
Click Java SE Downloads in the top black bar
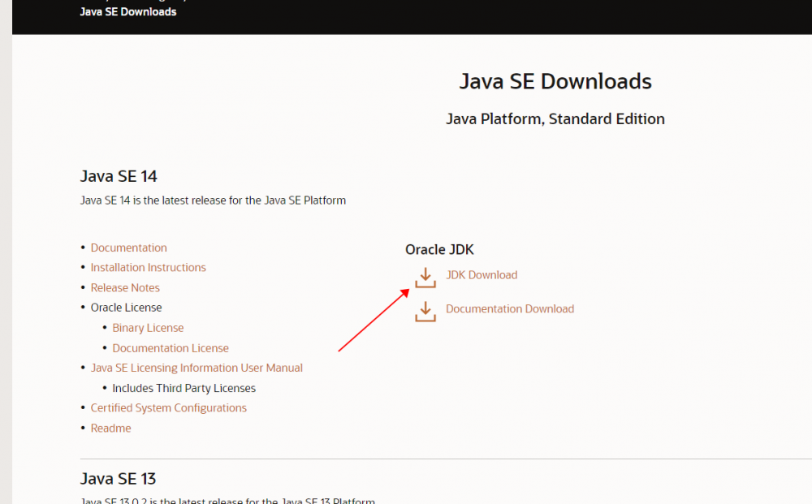point(128,12)
